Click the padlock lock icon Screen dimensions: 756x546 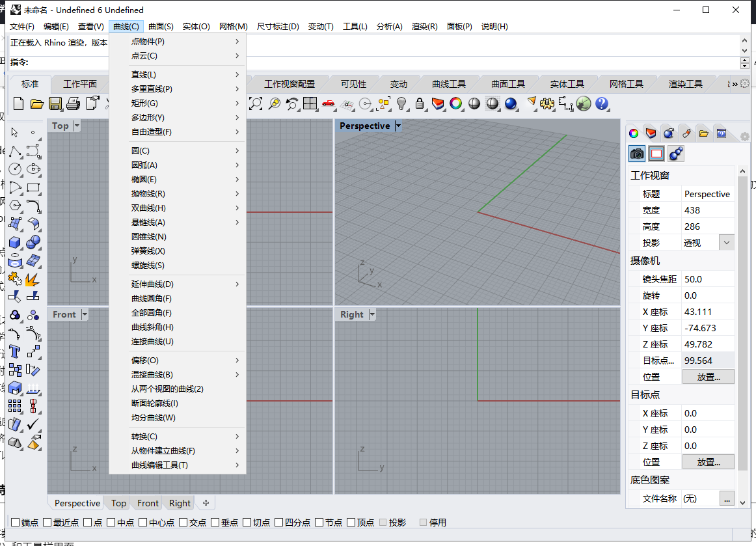point(420,103)
